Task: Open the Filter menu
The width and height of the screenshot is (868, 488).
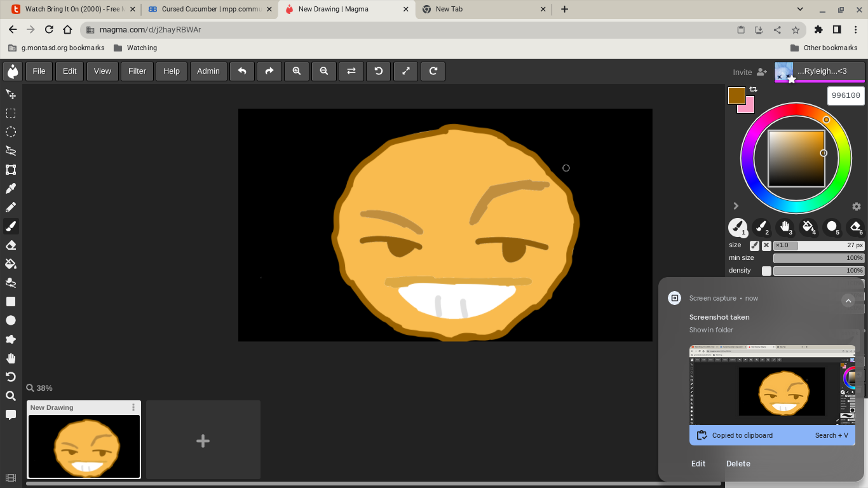Action: [x=137, y=71]
